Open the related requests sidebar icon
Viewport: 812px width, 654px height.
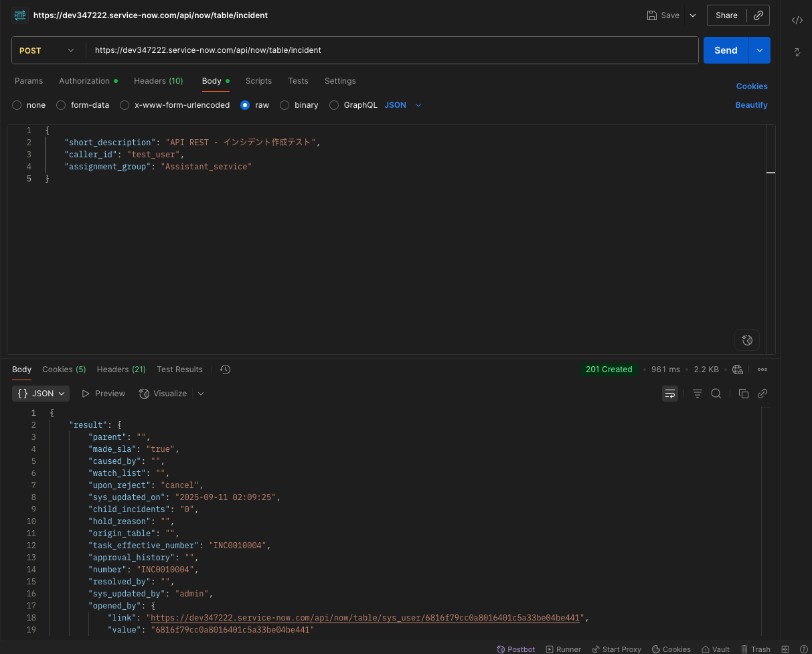coord(797,52)
